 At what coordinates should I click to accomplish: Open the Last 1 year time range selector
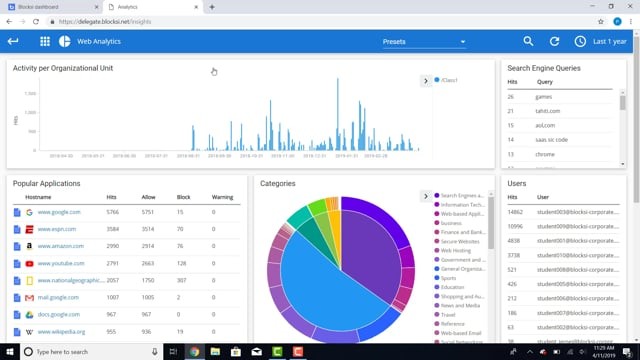(x=609, y=41)
